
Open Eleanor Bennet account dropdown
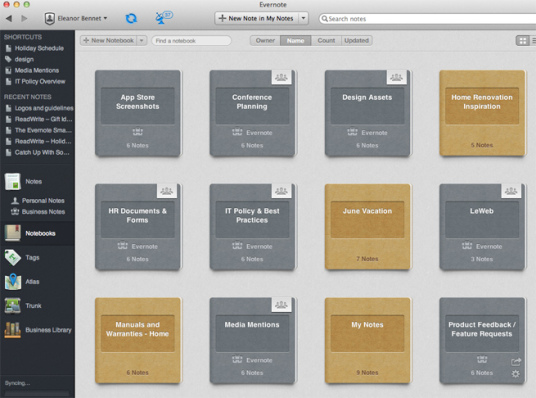click(76, 18)
